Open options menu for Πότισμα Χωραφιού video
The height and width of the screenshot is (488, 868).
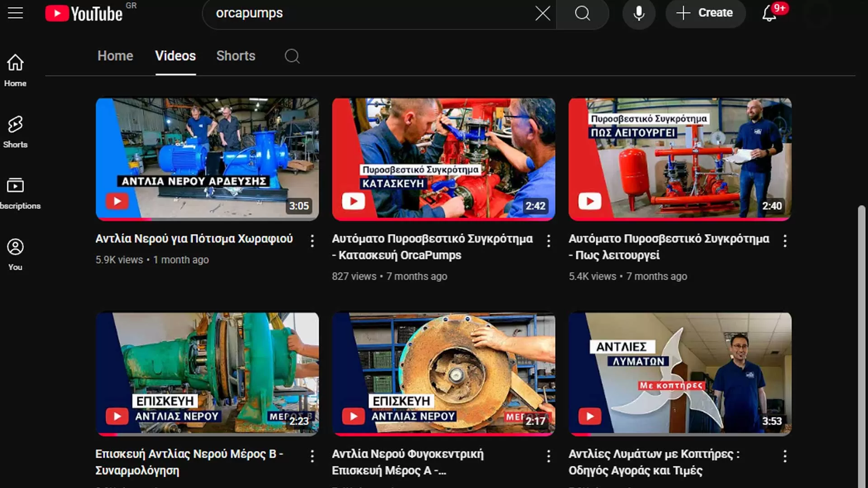[x=312, y=241]
